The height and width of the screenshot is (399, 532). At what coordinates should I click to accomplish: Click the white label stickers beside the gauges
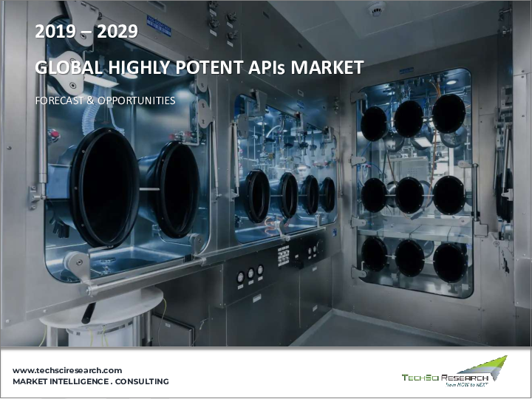(283, 255)
